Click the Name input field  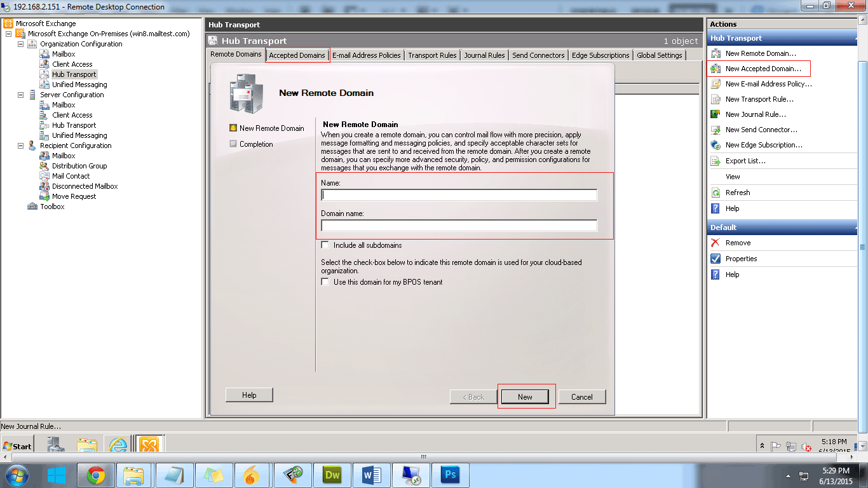pos(459,195)
